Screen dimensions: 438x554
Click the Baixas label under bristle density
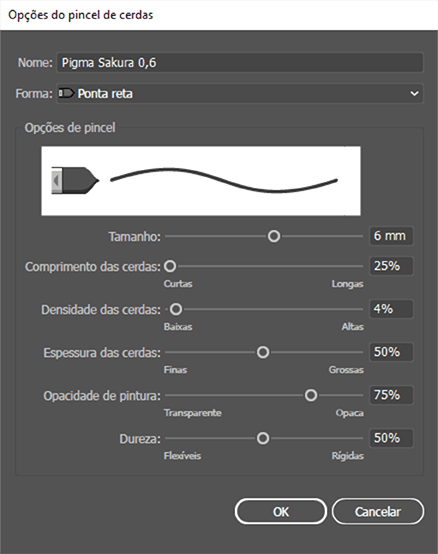click(x=178, y=327)
